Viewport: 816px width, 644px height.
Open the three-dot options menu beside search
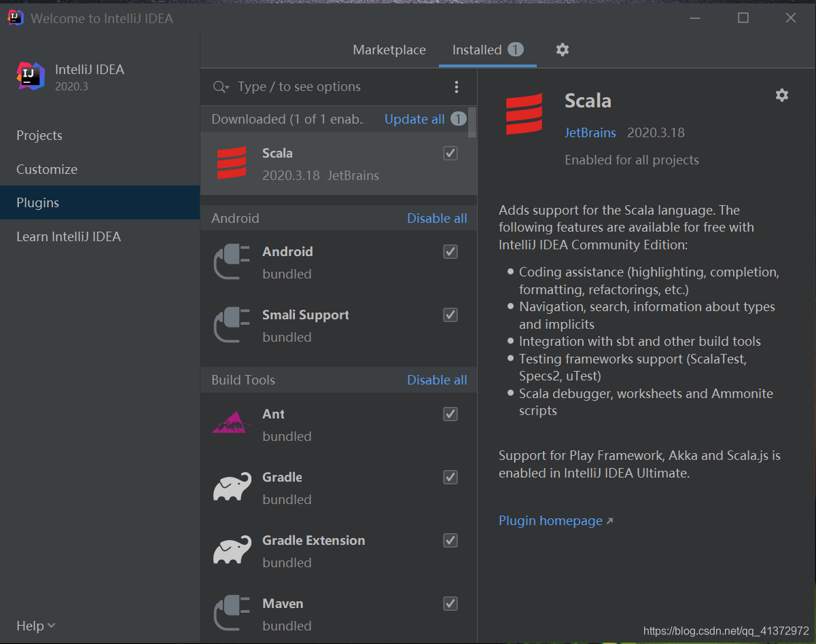457,87
